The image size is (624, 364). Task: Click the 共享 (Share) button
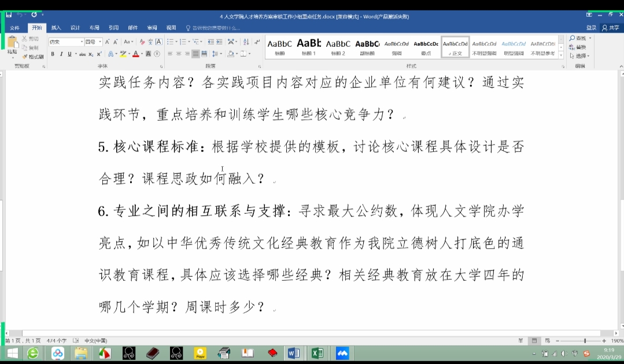click(611, 28)
